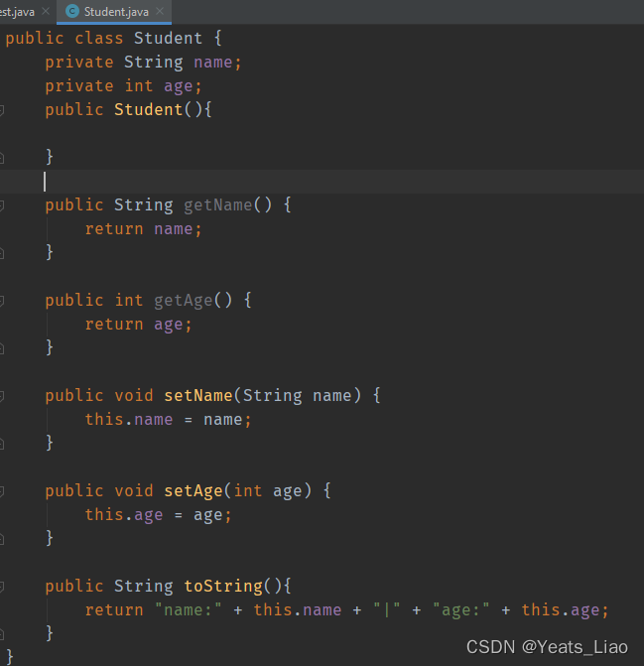Click the setName method name
Image resolution: width=644 pixels, height=666 pixels.
(x=198, y=396)
